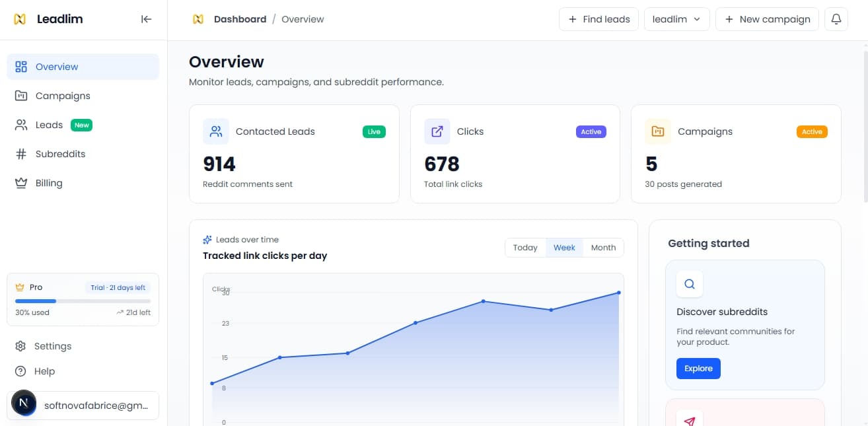The width and height of the screenshot is (868, 426).
Task: Switch the chart to Today view
Action: tap(525, 247)
